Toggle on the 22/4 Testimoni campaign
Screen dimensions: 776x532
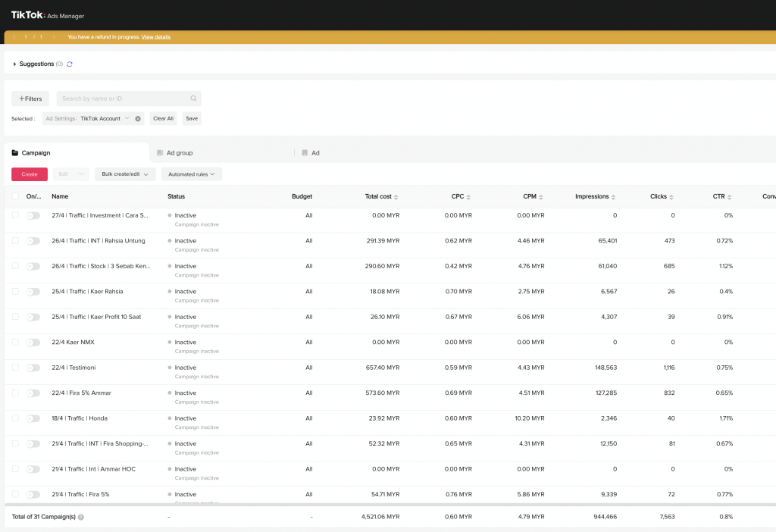33,368
